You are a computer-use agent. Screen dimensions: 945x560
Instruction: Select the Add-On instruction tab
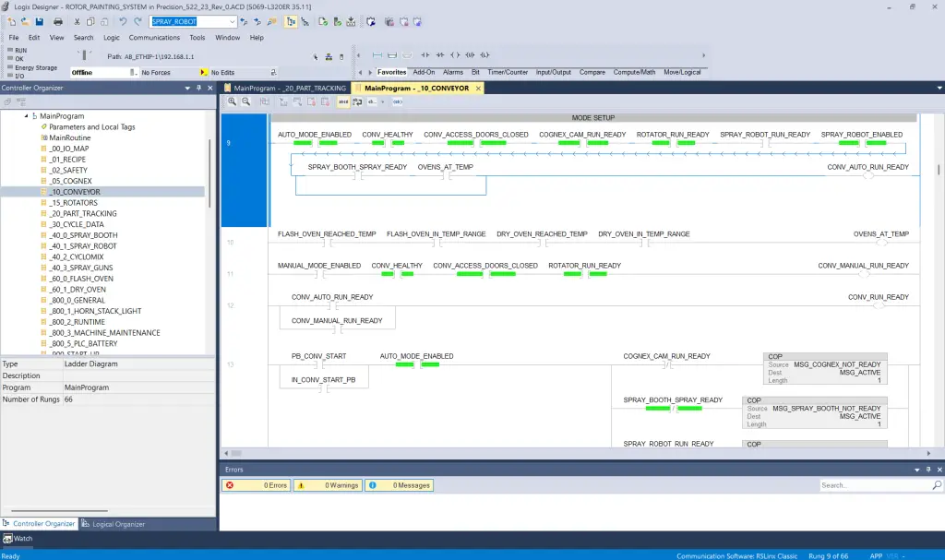tap(424, 72)
